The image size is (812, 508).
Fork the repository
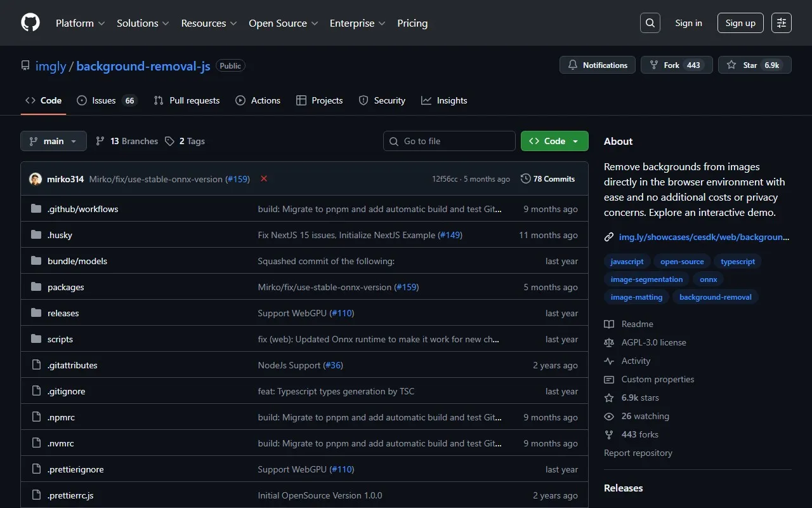pyautogui.click(x=676, y=65)
